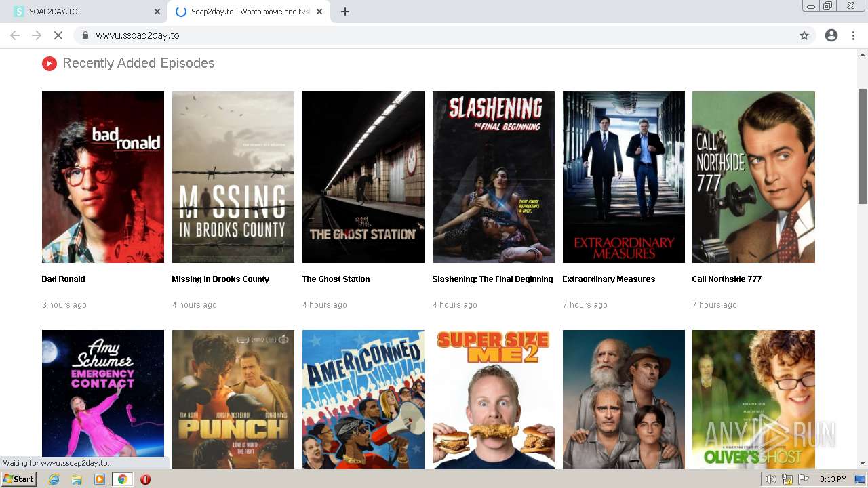This screenshot has width=868, height=488.
Task: Click The Ghost Station title link
Action: click(x=336, y=279)
